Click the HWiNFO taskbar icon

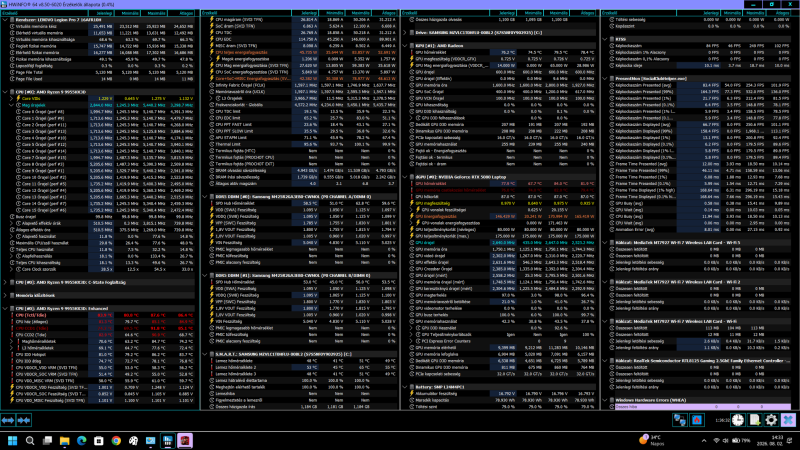[x=167, y=440]
